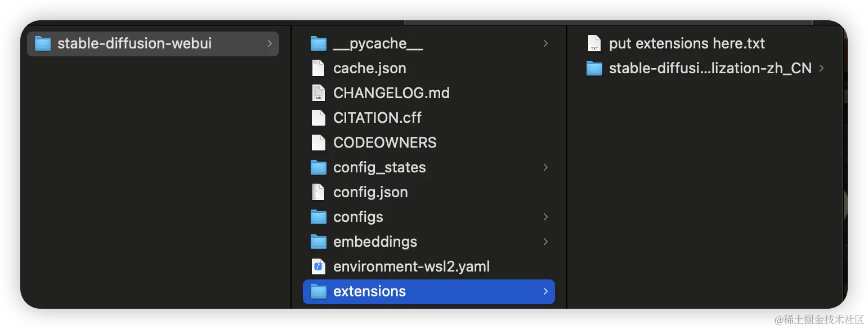Select the stable-diffusi...lization-zh_CN folder name
Screen dimensions: 868x329
[710, 68]
